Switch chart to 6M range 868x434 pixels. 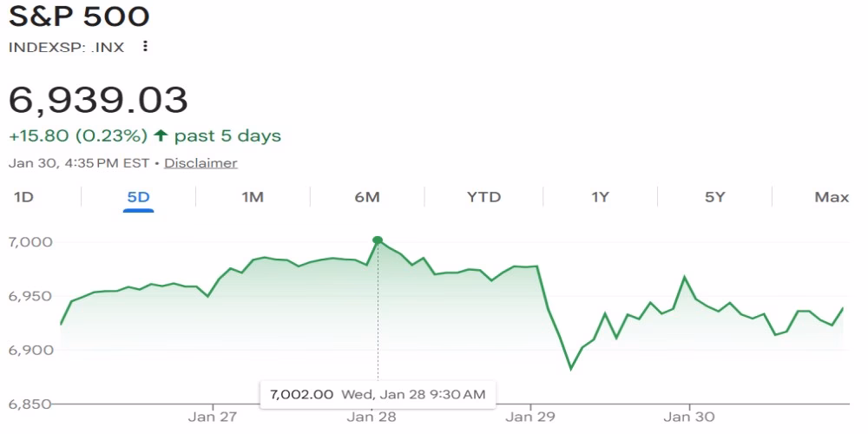pyautogui.click(x=367, y=197)
